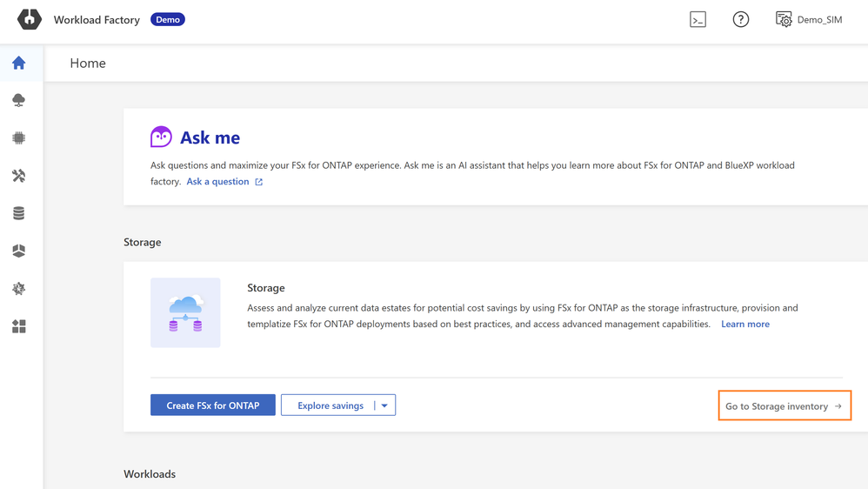Click the Ask me assistant icon

[x=161, y=137]
